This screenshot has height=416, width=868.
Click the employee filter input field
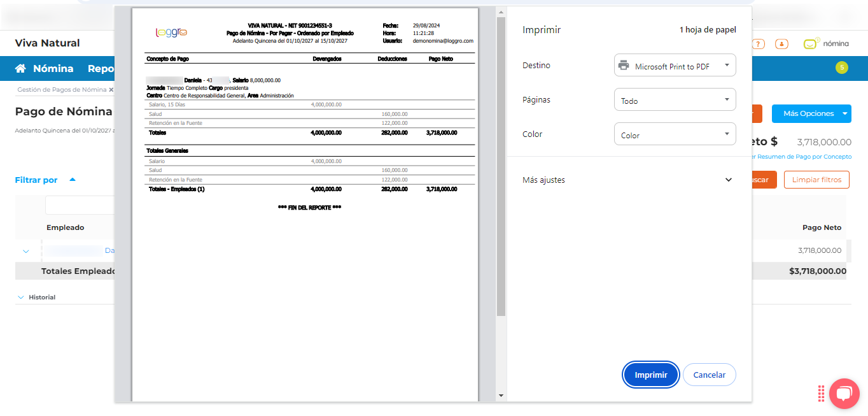coord(80,205)
